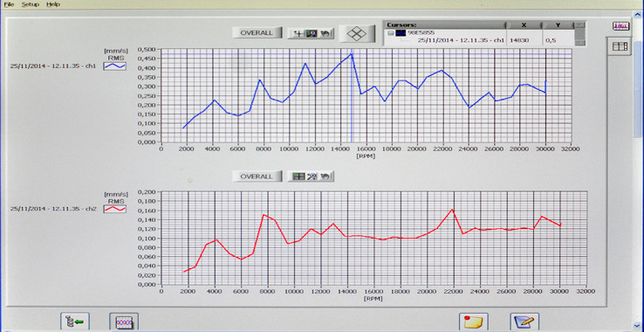The image size is (644, 332).
Task: Open the yellow sticky note icon
Action: tap(474, 322)
